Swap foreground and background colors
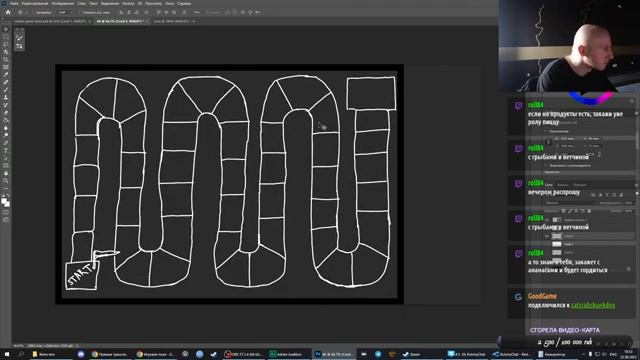The width and height of the screenshot is (640, 360). click(8, 196)
